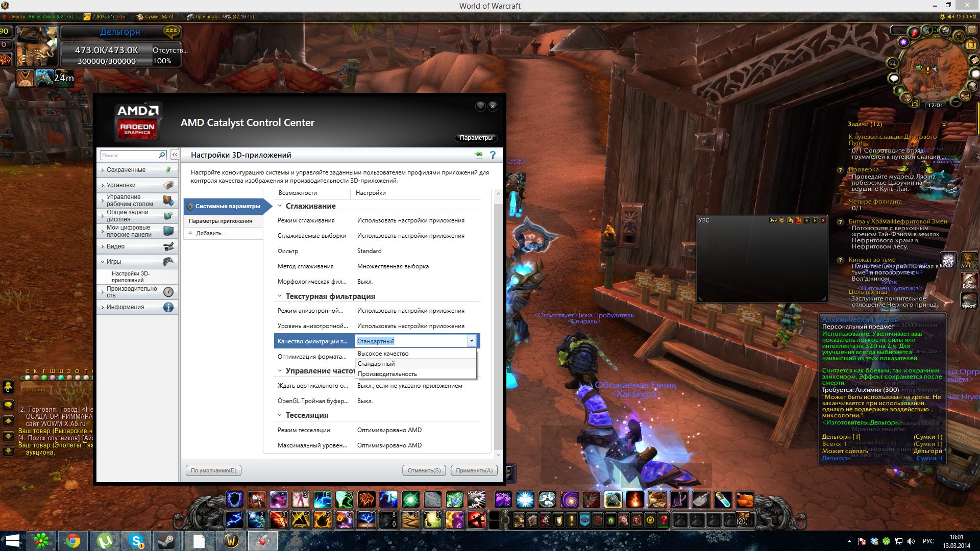
Task: Click the search magnifier icon in the sidebar
Action: pyautogui.click(x=162, y=155)
